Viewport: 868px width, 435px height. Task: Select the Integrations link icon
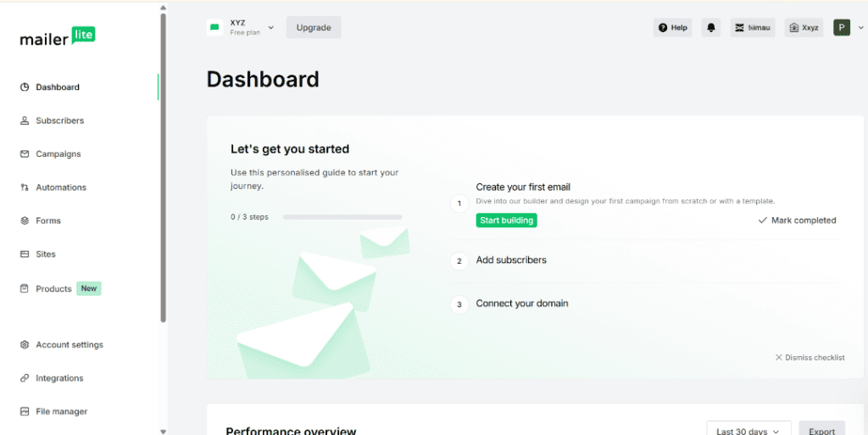(25, 378)
